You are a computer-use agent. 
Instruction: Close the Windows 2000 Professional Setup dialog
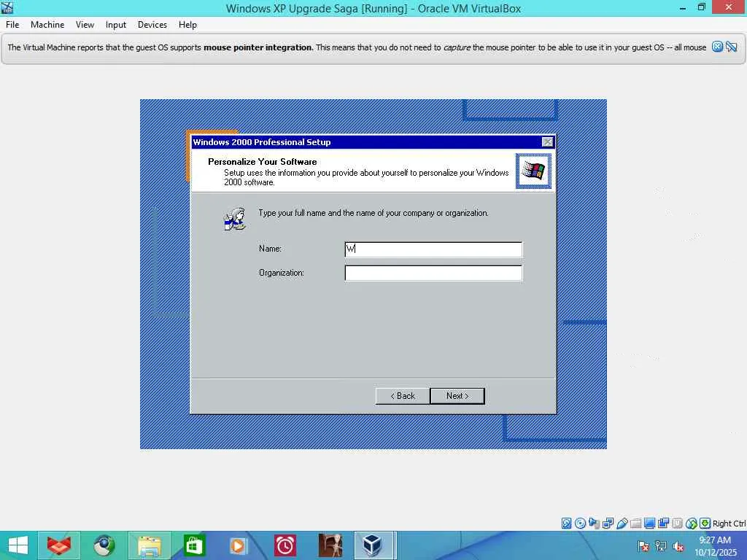(547, 142)
